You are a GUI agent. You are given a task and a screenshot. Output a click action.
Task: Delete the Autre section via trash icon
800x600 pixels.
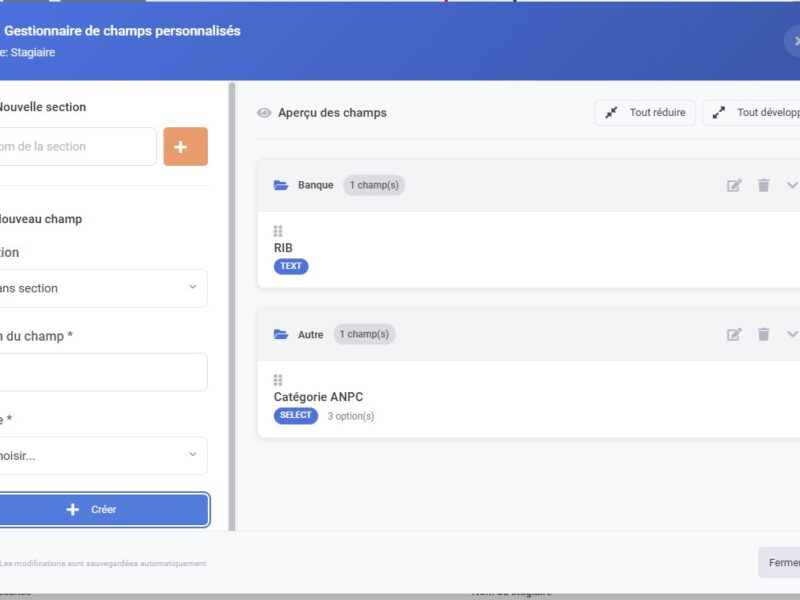click(x=764, y=334)
